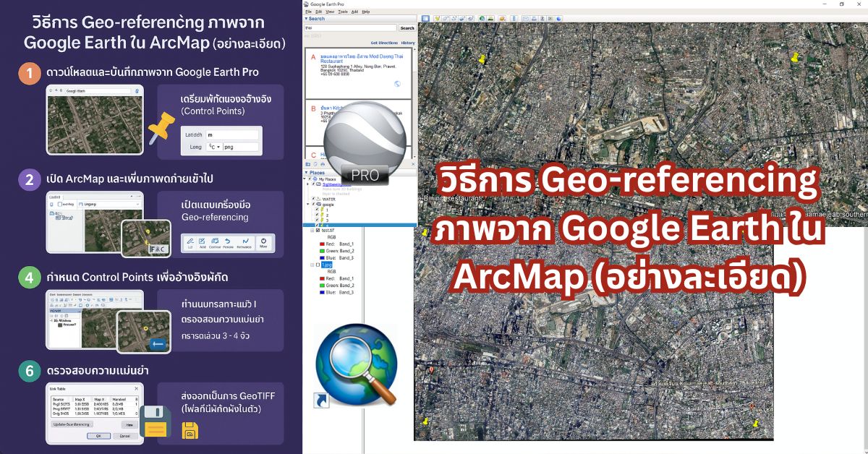Switch planets with the Saturn toolbar icon
This screenshot has height=454, width=868.
click(x=503, y=18)
